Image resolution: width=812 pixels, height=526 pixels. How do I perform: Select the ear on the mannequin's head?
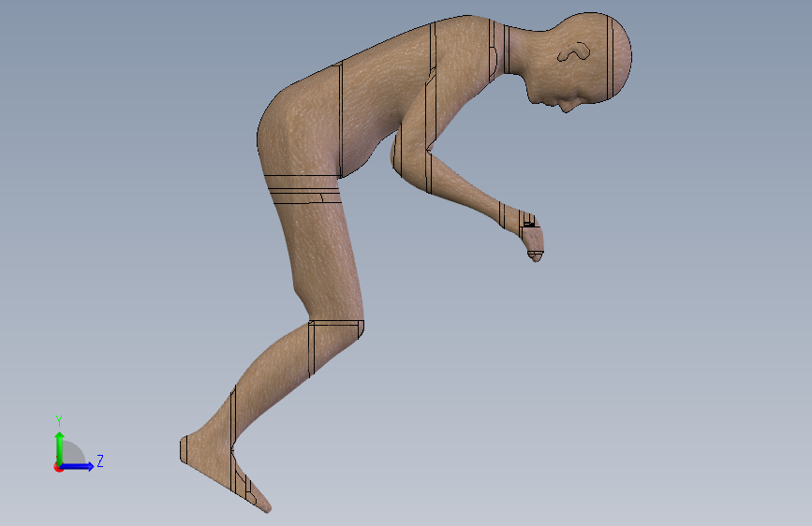coord(574,52)
